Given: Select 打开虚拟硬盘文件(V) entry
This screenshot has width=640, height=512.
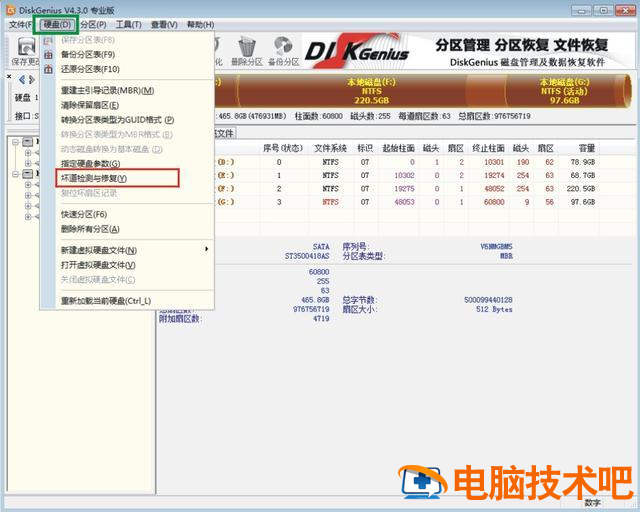Looking at the screenshot, I should (x=98, y=265).
